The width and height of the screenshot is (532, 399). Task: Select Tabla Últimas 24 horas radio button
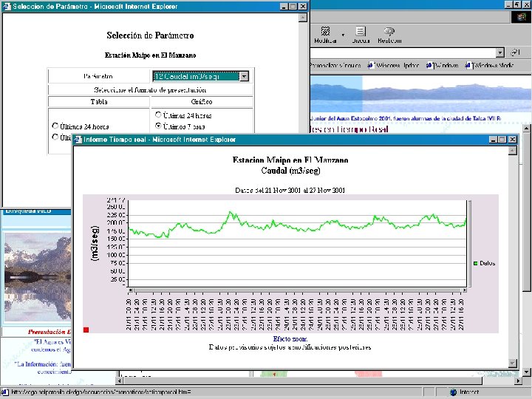(x=55, y=126)
